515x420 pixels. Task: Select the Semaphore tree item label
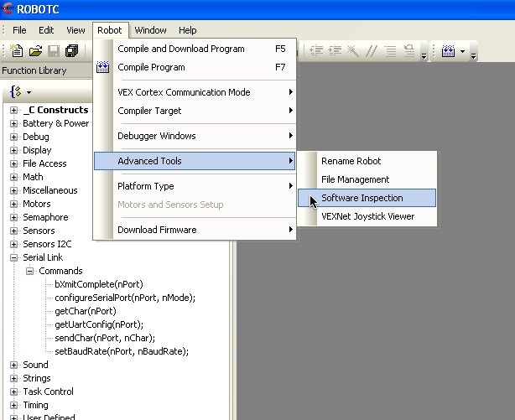pyautogui.click(x=45, y=217)
